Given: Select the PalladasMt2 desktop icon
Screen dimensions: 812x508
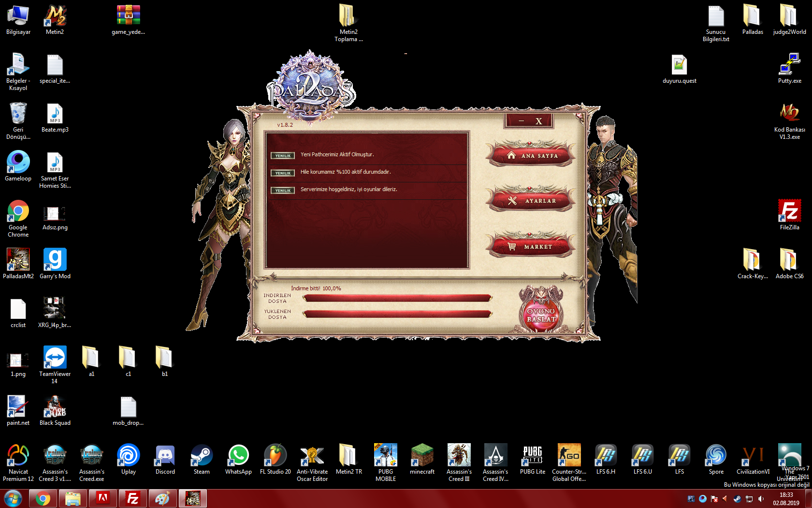Looking at the screenshot, I should point(18,264).
